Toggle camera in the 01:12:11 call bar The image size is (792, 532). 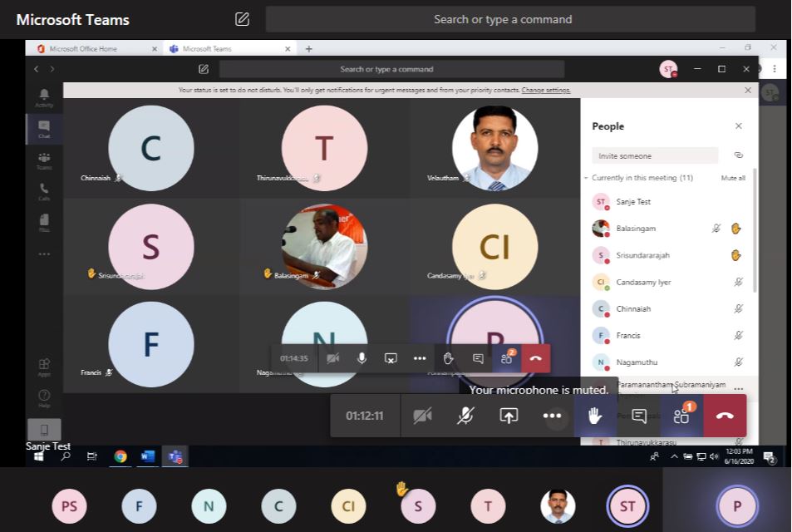[x=422, y=416]
